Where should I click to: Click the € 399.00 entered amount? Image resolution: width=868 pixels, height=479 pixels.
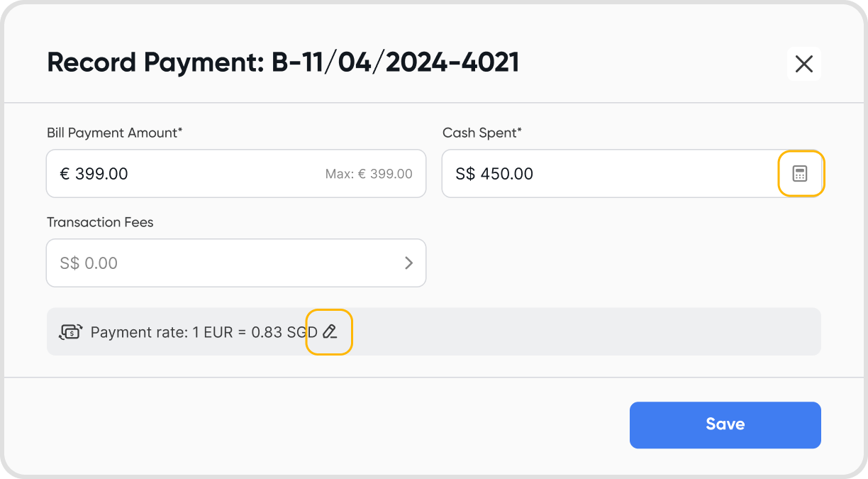coord(94,174)
